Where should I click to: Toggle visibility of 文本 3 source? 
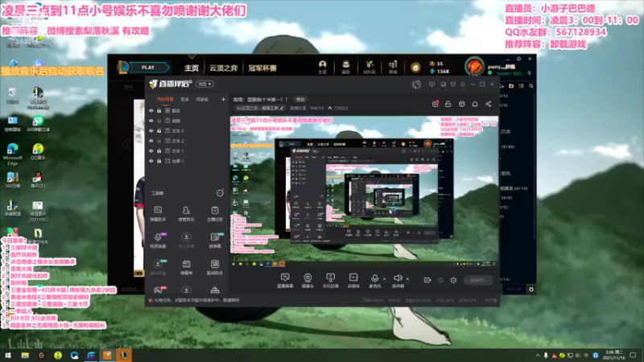[x=151, y=131]
